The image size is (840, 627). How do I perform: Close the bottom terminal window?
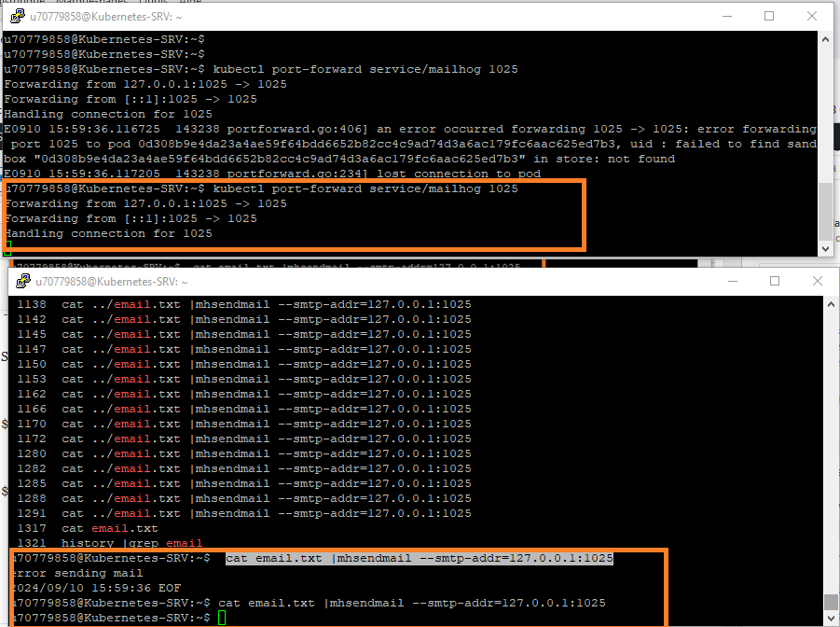click(x=817, y=281)
